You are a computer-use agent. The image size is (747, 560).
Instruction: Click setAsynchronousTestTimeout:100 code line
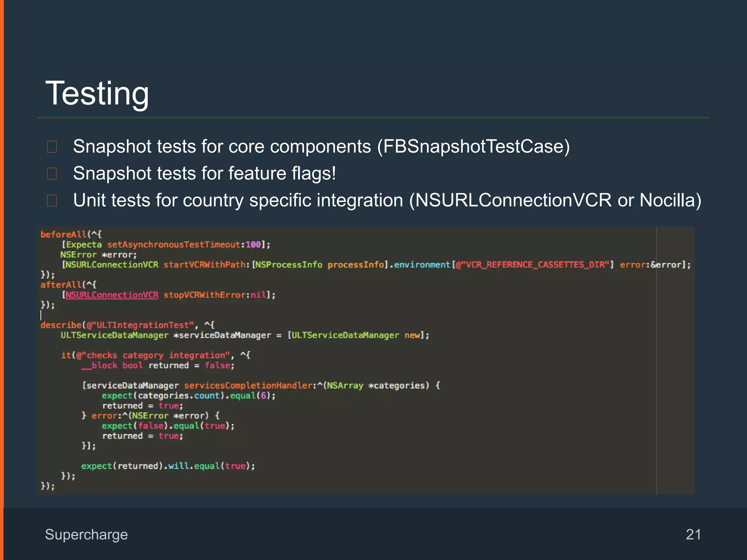pyautogui.click(x=166, y=244)
